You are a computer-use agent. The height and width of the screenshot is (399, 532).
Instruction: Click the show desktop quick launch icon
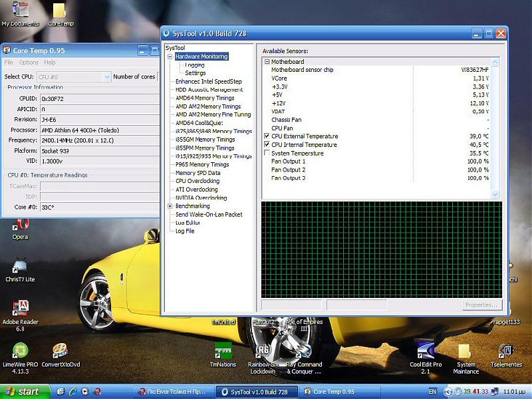click(x=61, y=392)
